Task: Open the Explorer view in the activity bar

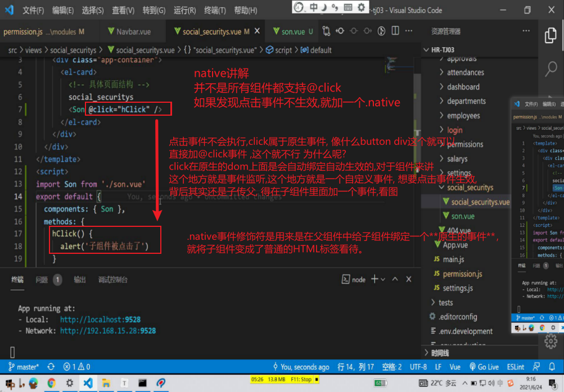Action: click(551, 35)
